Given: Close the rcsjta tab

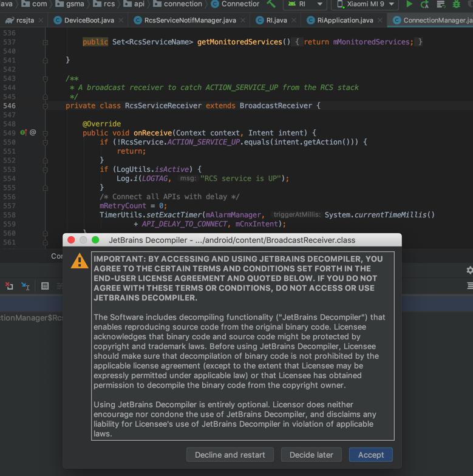Looking at the screenshot, I should pos(41,21).
